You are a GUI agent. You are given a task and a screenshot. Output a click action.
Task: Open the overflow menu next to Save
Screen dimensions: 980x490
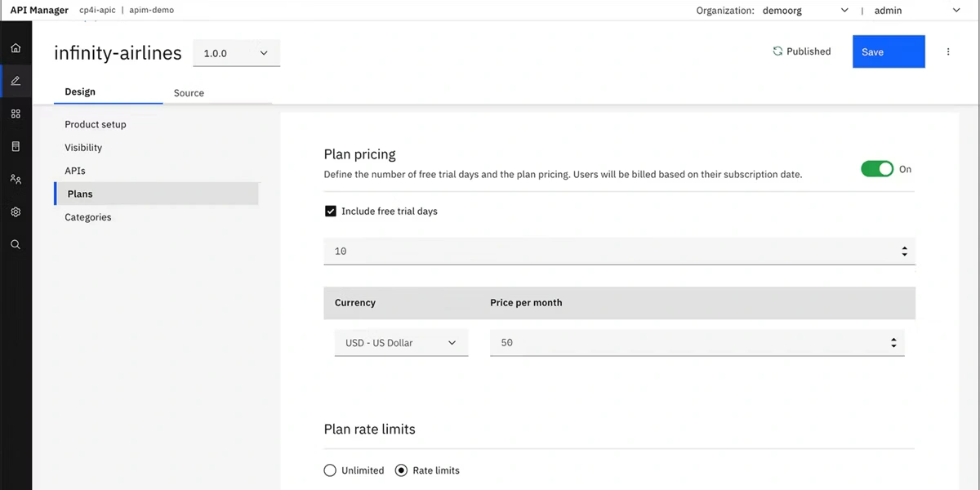pos(948,51)
